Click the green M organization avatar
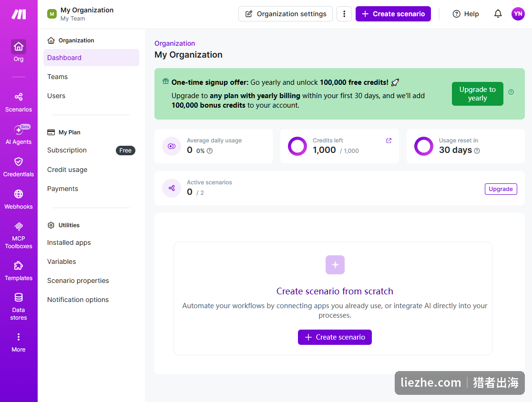This screenshot has height=402, width=532. [51, 14]
